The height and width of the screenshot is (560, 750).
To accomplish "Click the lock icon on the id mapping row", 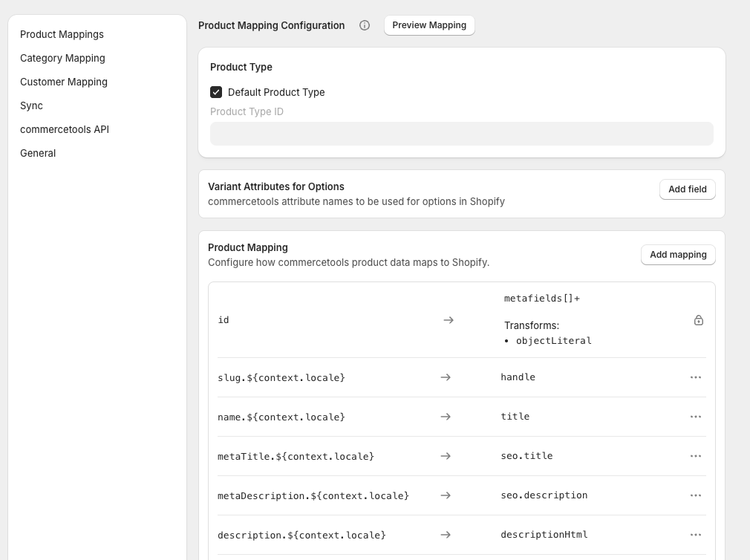I will point(698,320).
